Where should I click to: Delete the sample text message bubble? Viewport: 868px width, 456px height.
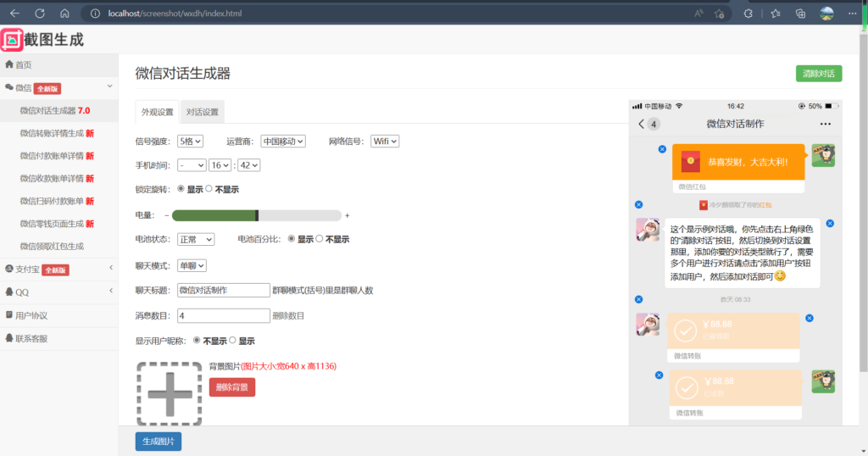click(x=830, y=224)
